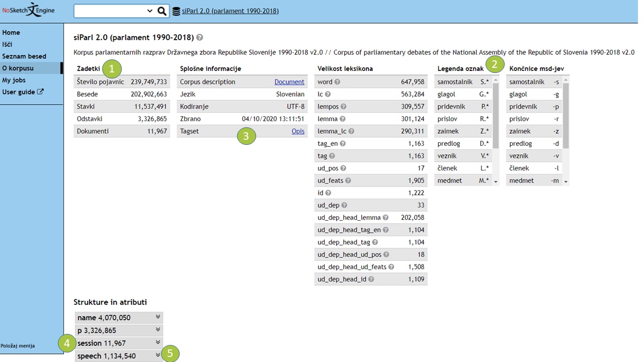Open the search box dropdown arrow
Image resolution: width=644 pixels, height=362 pixels.
click(149, 11)
